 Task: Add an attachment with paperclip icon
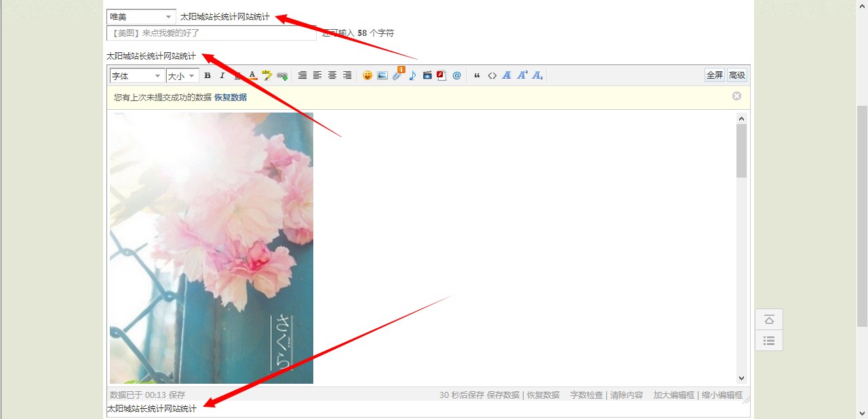(x=398, y=75)
